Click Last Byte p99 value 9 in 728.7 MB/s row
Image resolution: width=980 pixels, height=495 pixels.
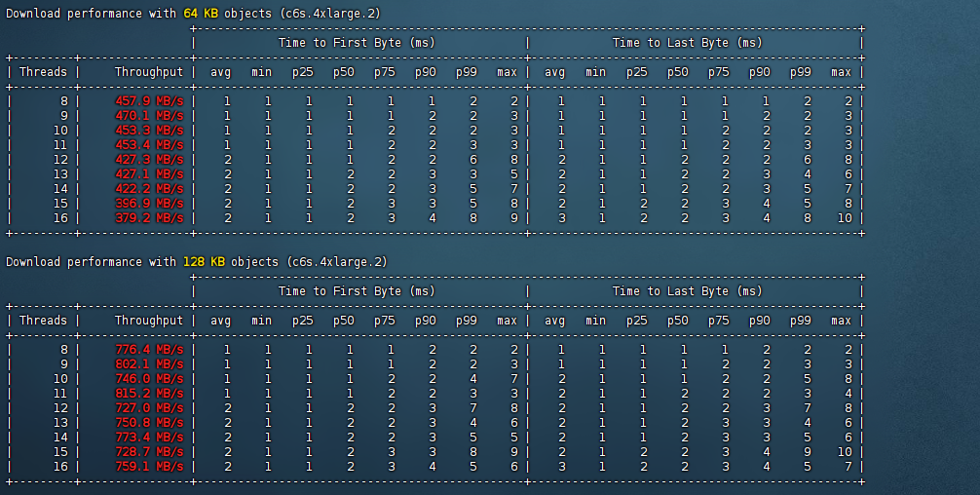click(808, 451)
